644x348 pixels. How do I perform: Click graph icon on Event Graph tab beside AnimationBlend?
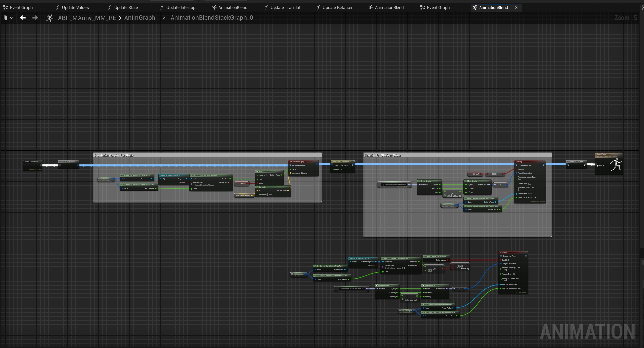click(x=423, y=7)
